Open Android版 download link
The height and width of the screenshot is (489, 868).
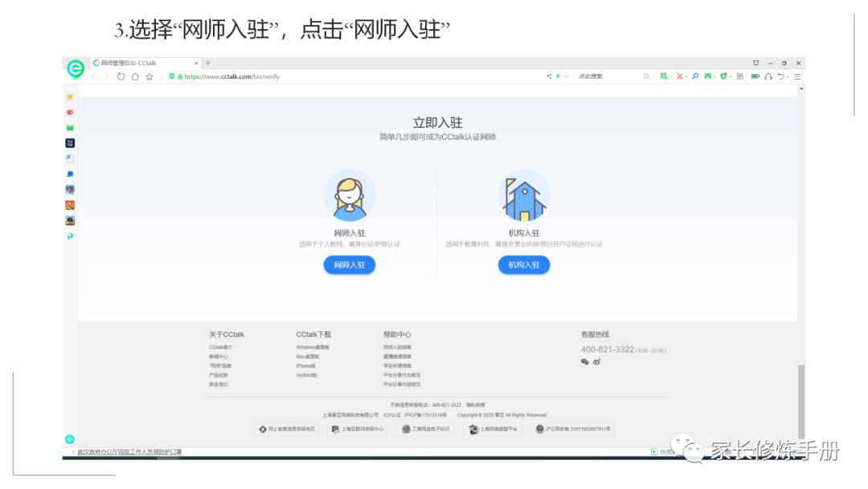(x=307, y=376)
